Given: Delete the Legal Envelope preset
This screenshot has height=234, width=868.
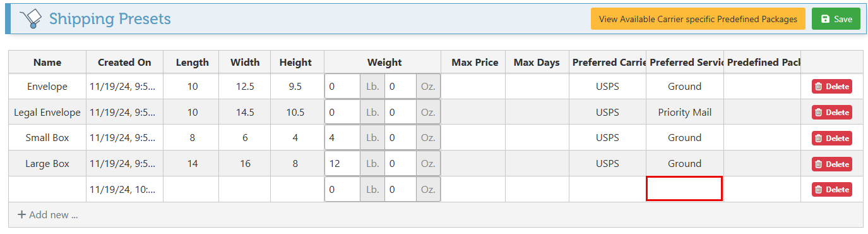Looking at the screenshot, I should (x=832, y=113).
